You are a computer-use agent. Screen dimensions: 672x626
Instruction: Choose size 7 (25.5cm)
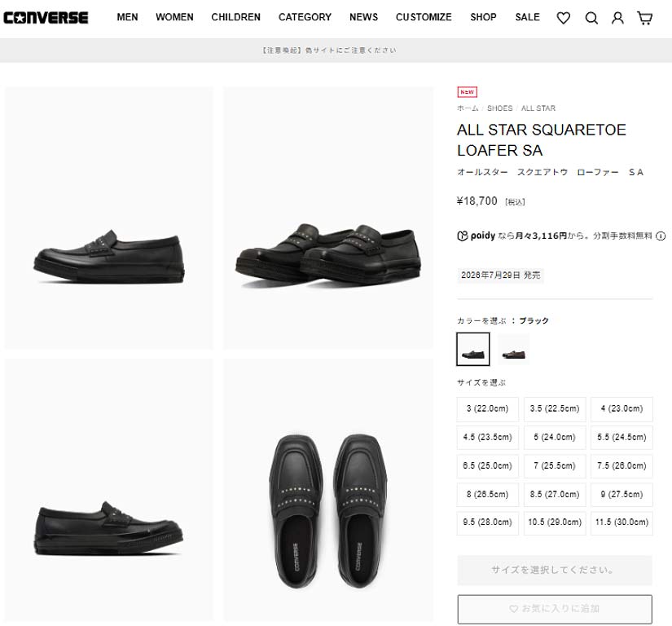pyautogui.click(x=555, y=465)
